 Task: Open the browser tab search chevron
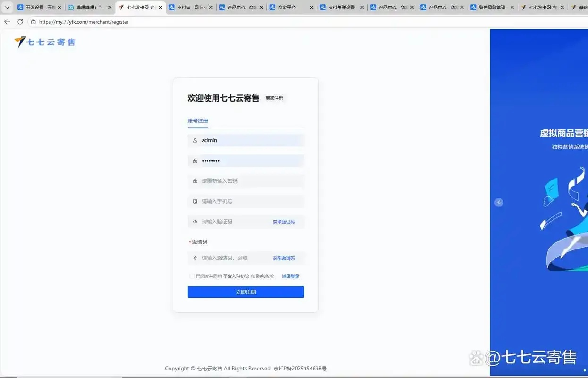(7, 8)
